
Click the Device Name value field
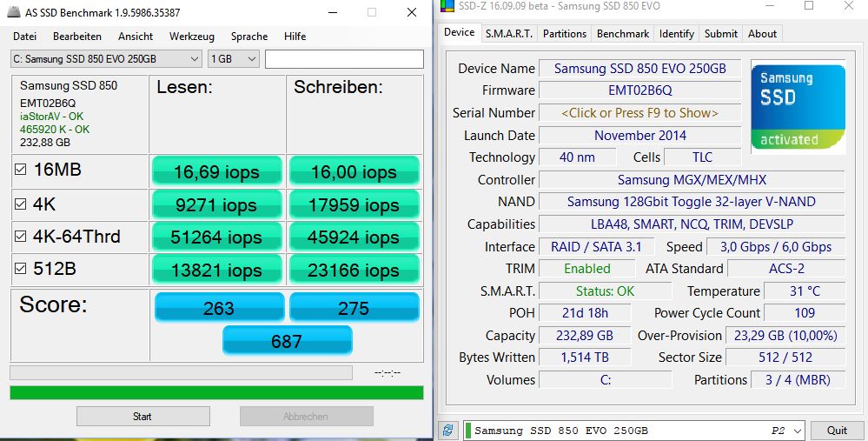tap(640, 68)
